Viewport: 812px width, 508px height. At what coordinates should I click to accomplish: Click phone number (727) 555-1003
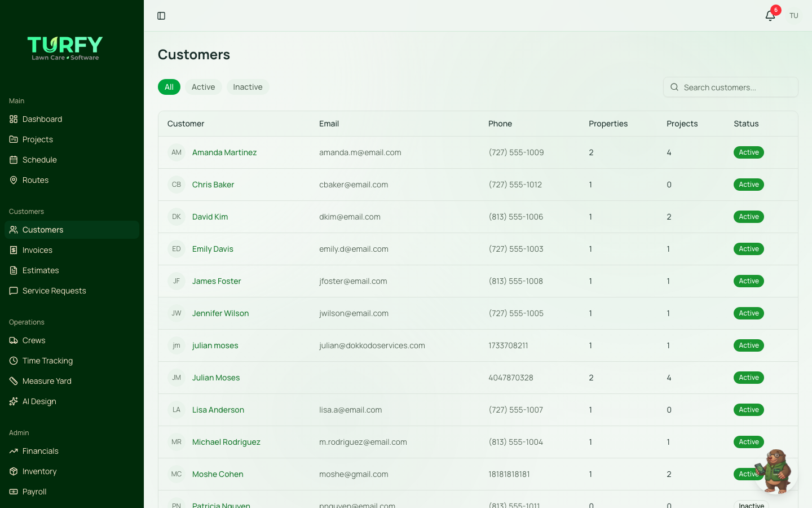click(x=516, y=249)
